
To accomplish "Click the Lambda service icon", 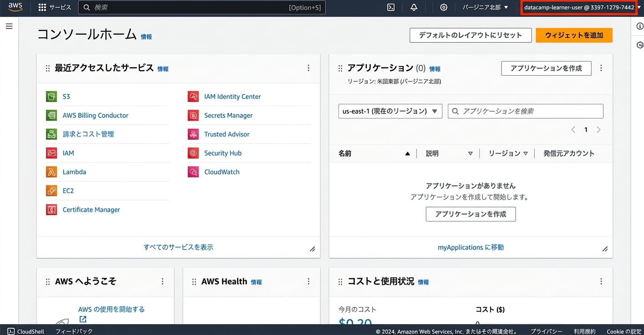I will click(x=51, y=172).
